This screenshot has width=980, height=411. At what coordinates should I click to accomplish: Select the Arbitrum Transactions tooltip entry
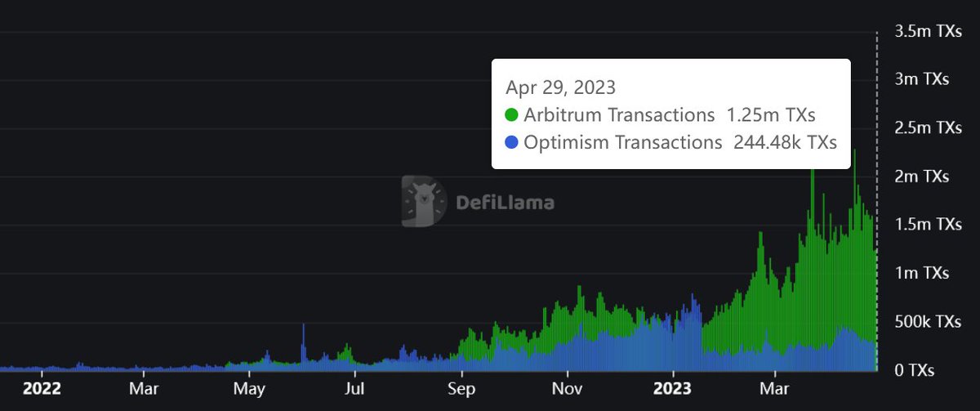click(x=661, y=115)
